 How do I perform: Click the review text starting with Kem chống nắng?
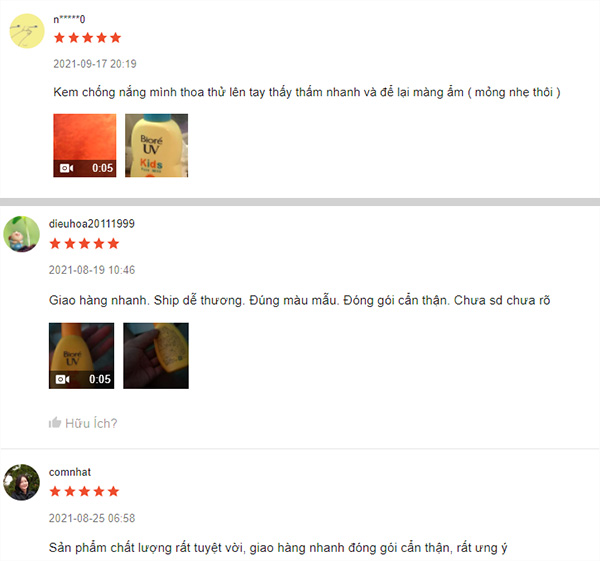(307, 92)
